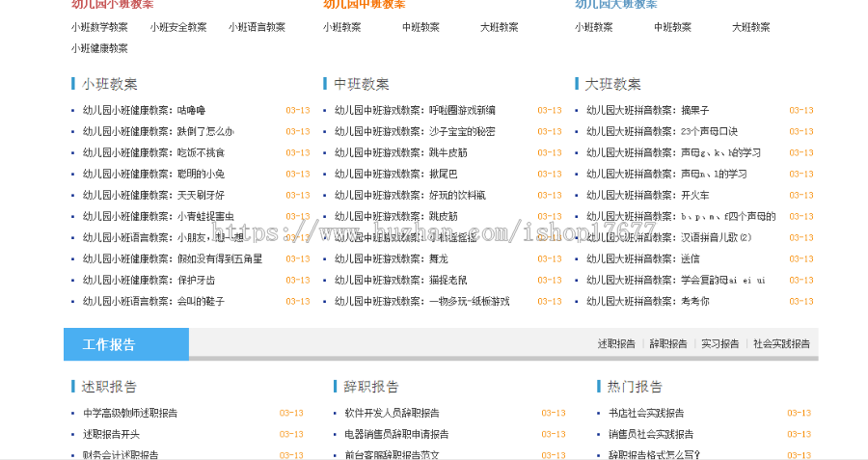
Task: Open 述职报告开头 article
Action: tap(111, 434)
